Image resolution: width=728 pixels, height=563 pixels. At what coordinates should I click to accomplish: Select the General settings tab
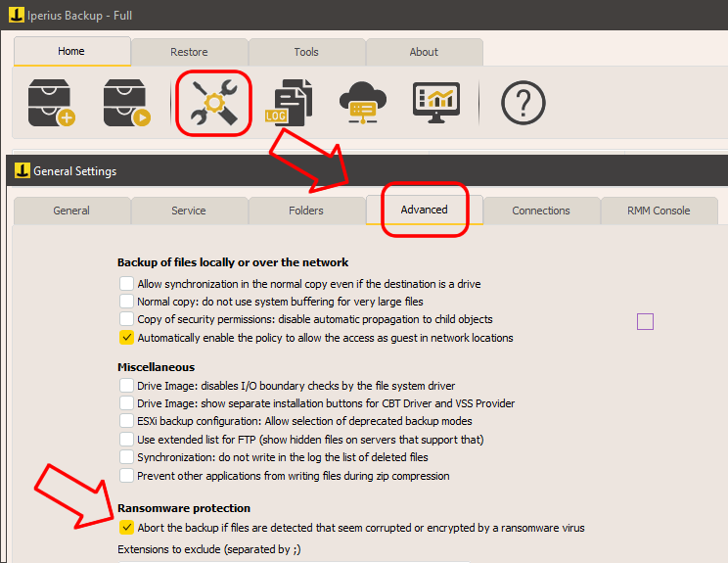pos(71,211)
